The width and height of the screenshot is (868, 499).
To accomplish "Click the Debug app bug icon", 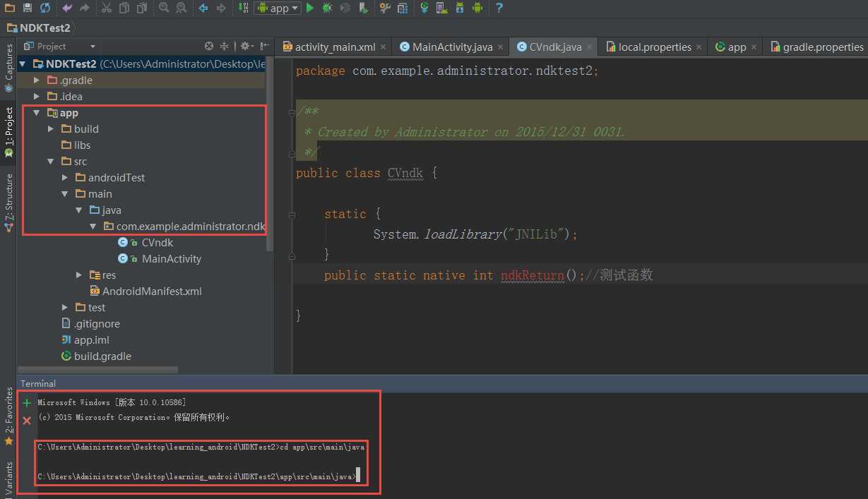I will (328, 8).
